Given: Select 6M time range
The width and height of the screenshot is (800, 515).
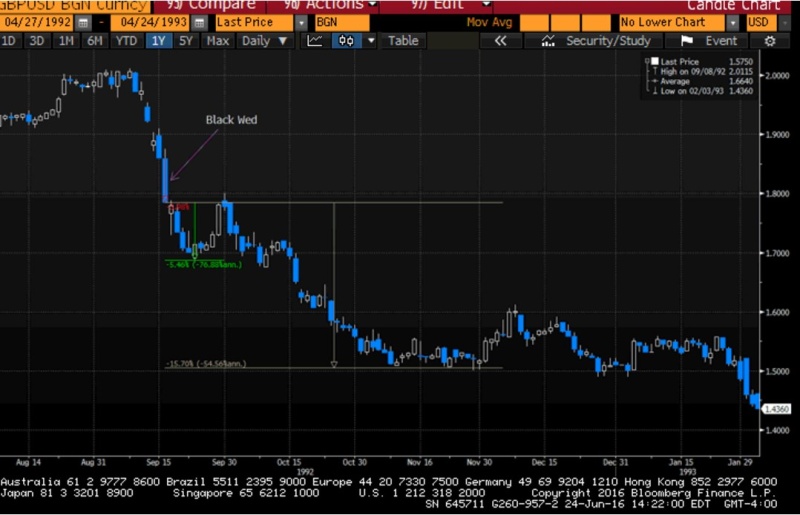Looking at the screenshot, I should pyautogui.click(x=95, y=41).
